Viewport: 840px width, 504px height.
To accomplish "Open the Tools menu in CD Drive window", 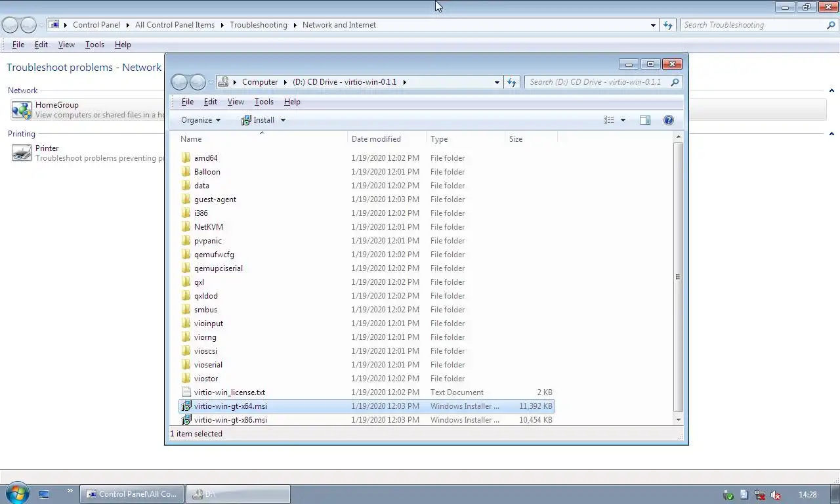I will pyautogui.click(x=264, y=102).
